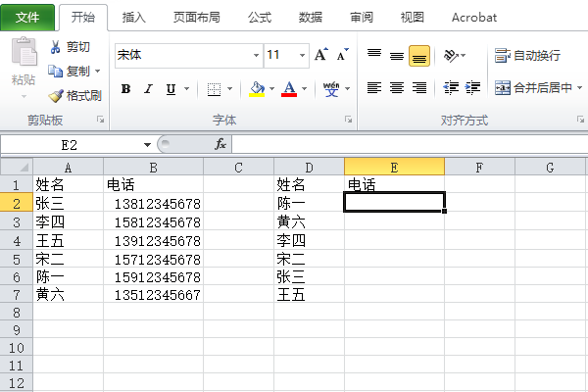Viewport: 588px width, 392px height.
Task: Decrease font size with small A icon
Action: click(342, 55)
